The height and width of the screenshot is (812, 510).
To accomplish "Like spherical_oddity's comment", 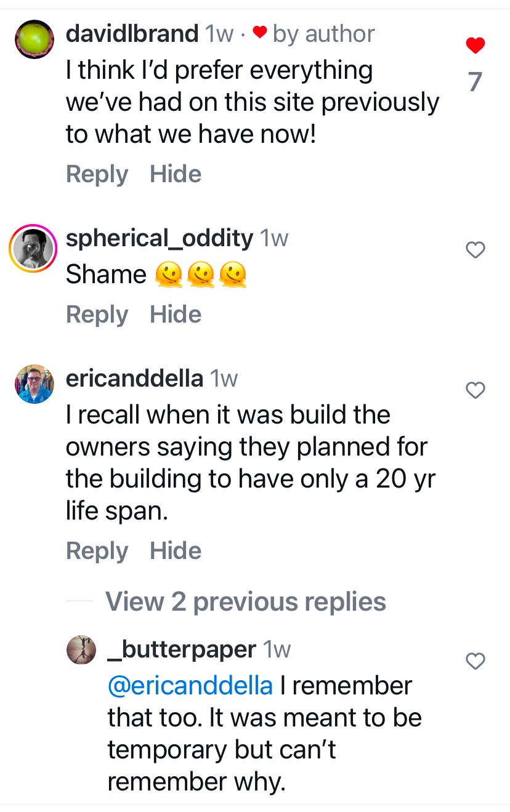I will pos(474,249).
